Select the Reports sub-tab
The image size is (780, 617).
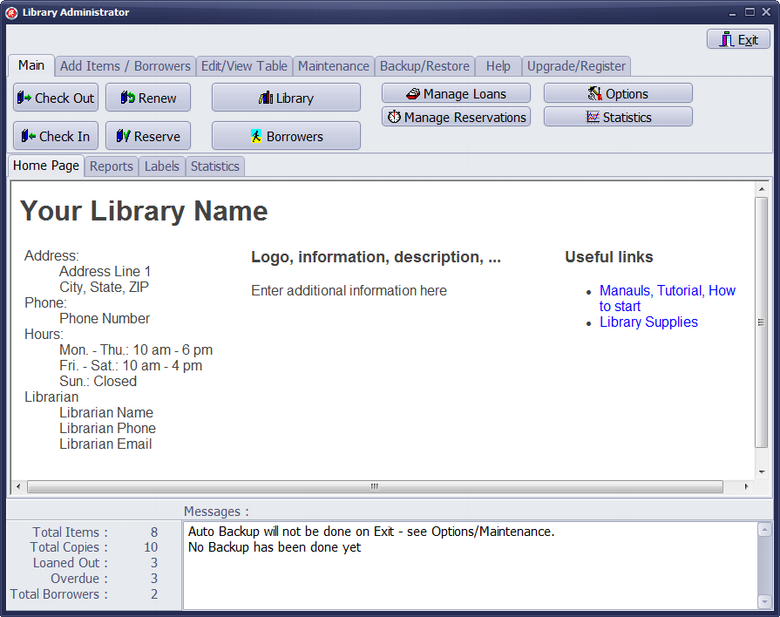pos(111,166)
